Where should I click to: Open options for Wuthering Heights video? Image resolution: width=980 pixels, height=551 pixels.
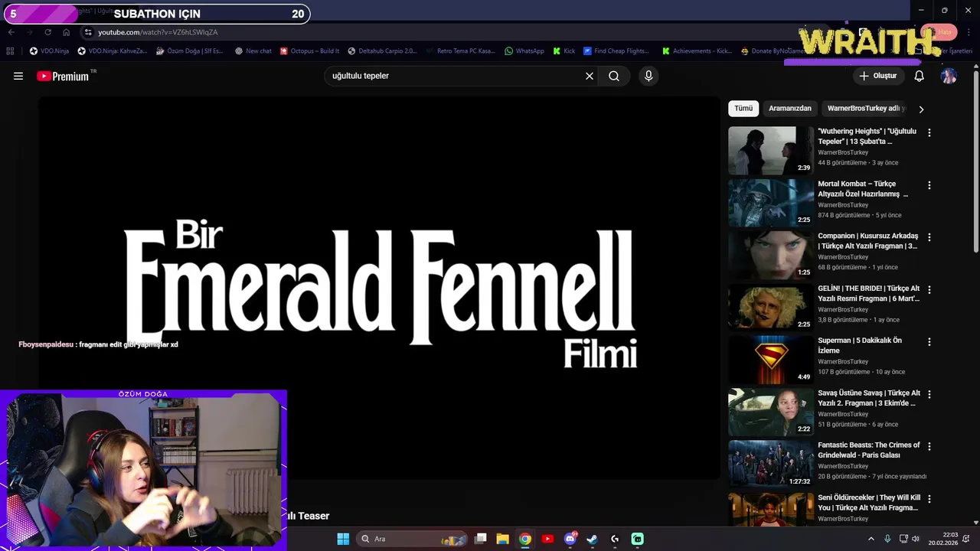929,133
